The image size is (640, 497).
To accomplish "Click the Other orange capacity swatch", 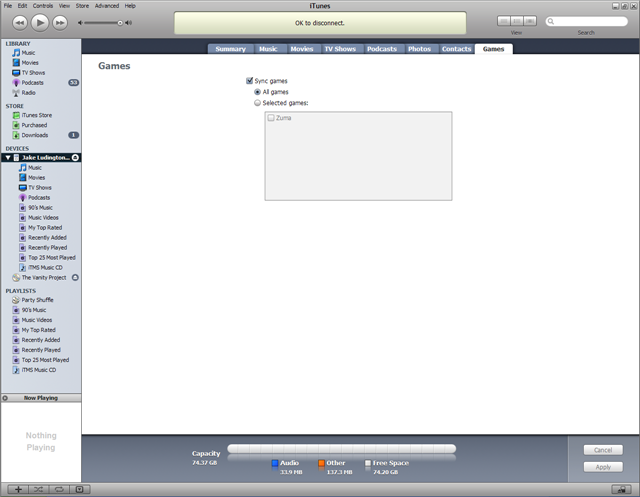I will click(x=321, y=463).
